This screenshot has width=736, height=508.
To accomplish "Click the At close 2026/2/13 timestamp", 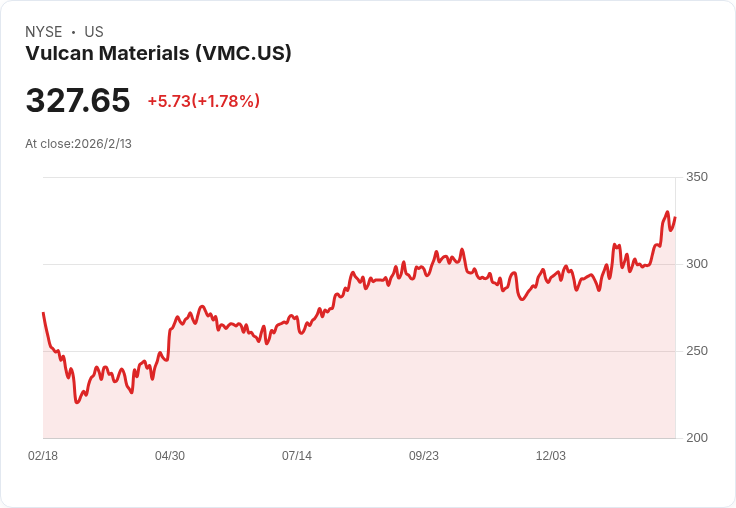I will tap(78, 143).
